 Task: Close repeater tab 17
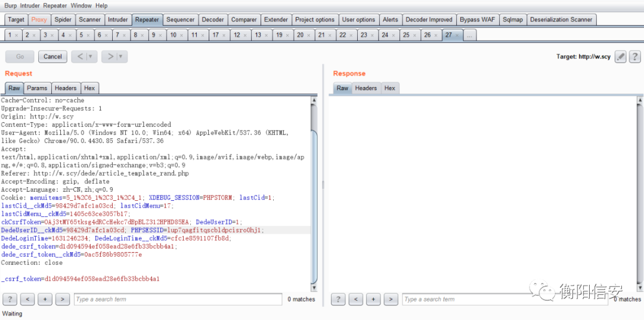click(x=224, y=35)
